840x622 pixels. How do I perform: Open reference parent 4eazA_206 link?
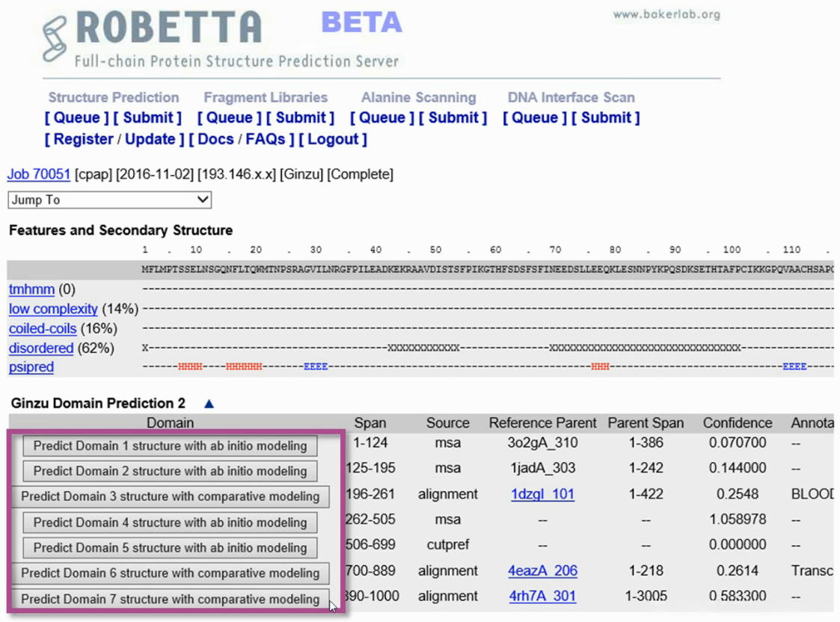pos(542,571)
